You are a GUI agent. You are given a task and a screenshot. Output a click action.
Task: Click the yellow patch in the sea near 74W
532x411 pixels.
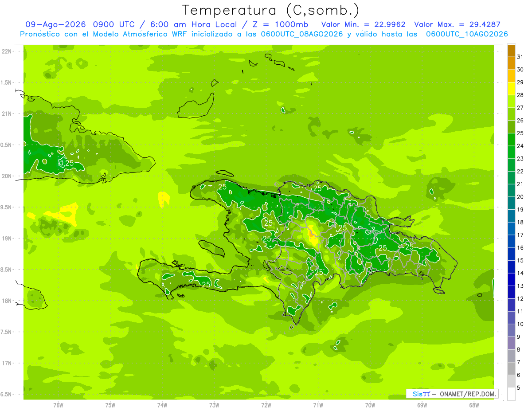click(x=164, y=199)
